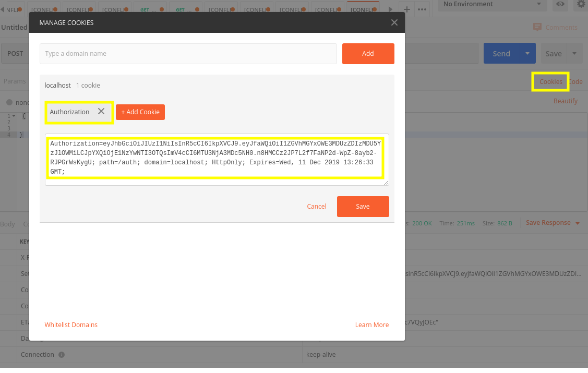Select the Authorization cookie chip

[x=70, y=112]
